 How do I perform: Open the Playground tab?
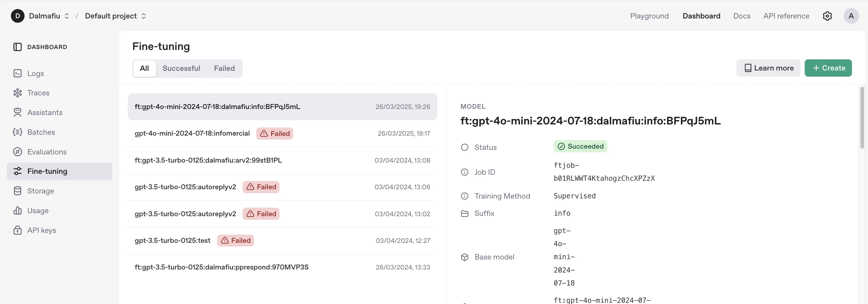coord(649,16)
